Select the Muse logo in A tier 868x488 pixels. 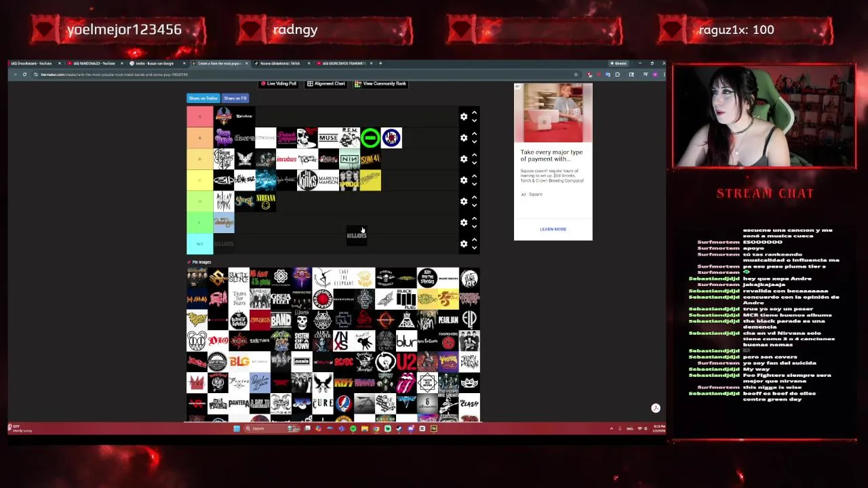(x=328, y=138)
